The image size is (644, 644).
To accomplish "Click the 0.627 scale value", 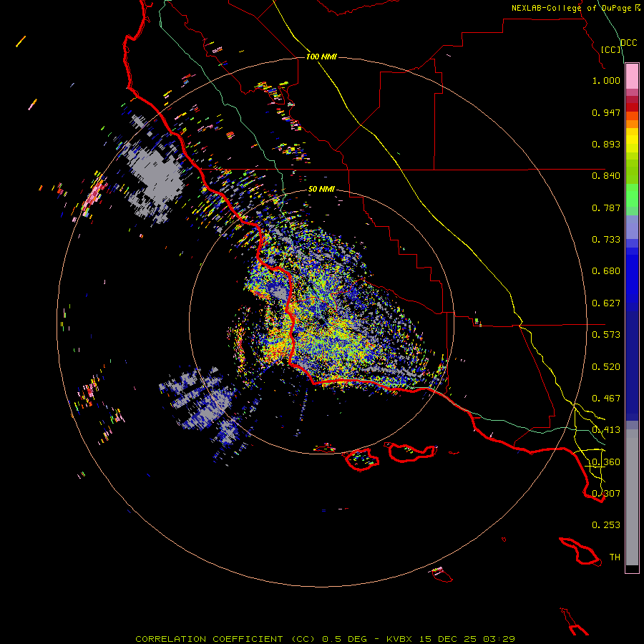I will [x=606, y=303].
